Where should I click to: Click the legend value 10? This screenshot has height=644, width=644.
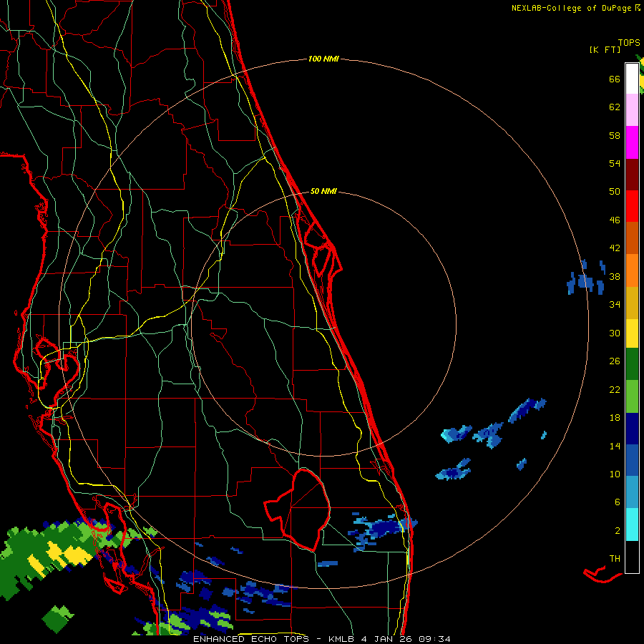(615, 474)
